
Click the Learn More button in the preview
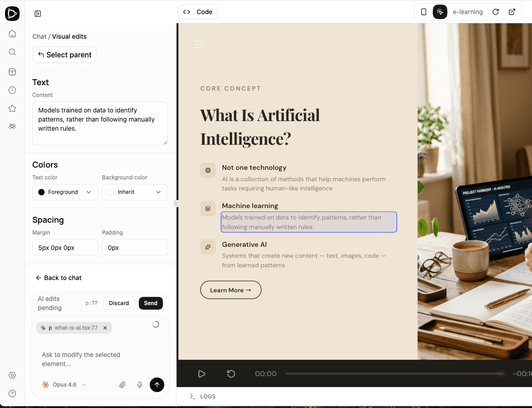pos(230,290)
